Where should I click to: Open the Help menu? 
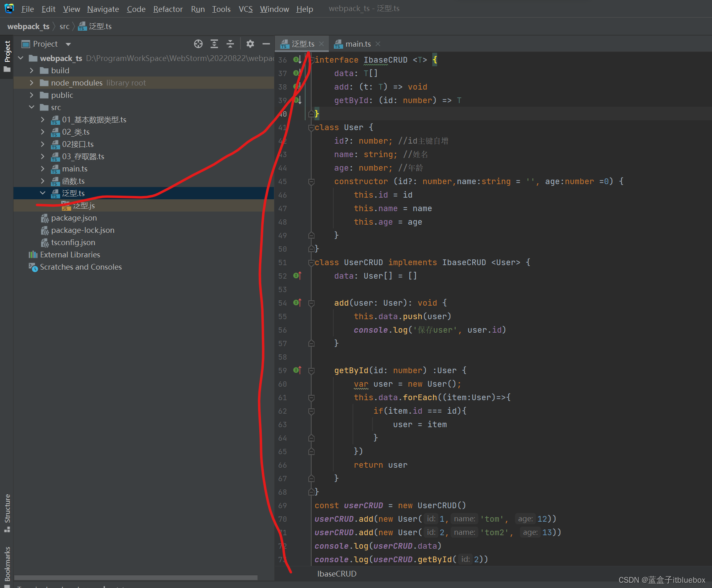(305, 9)
